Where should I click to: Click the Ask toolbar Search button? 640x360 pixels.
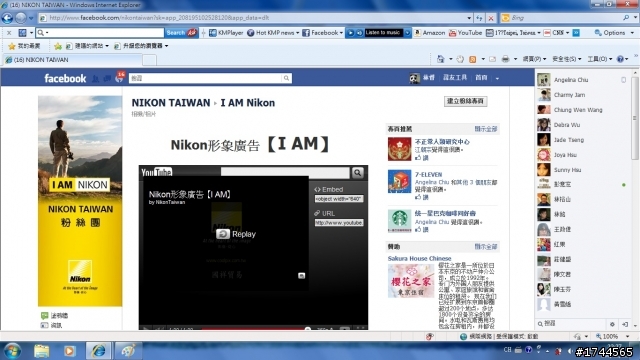click(181, 33)
